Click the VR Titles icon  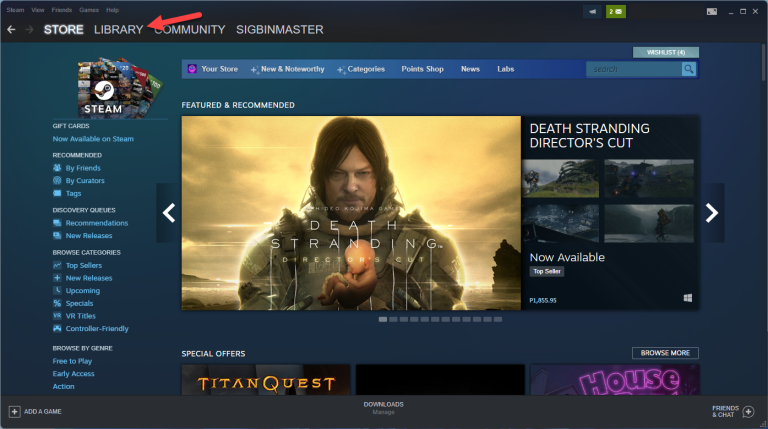57,316
